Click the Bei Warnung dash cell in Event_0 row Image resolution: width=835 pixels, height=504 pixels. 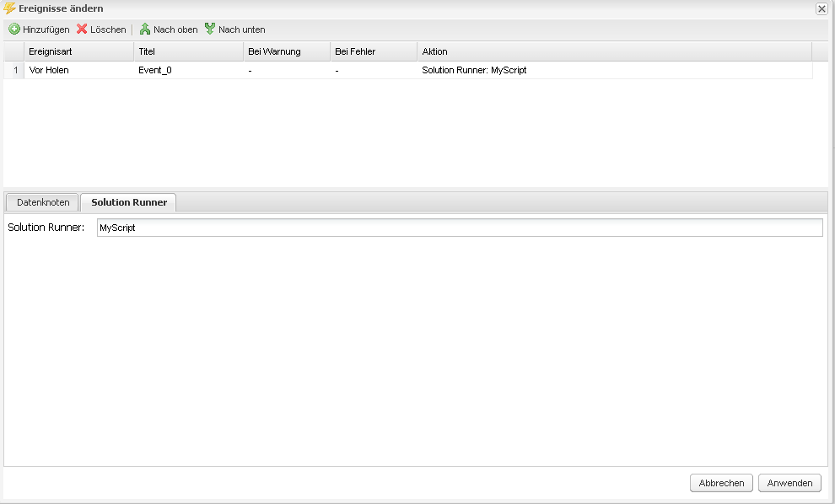point(287,70)
